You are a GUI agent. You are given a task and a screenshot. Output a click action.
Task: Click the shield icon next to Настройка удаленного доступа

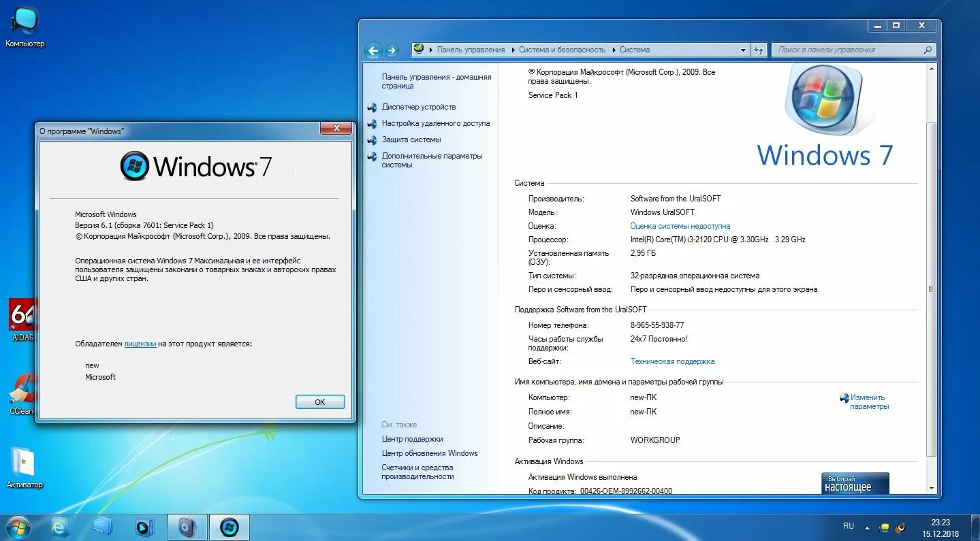372,124
